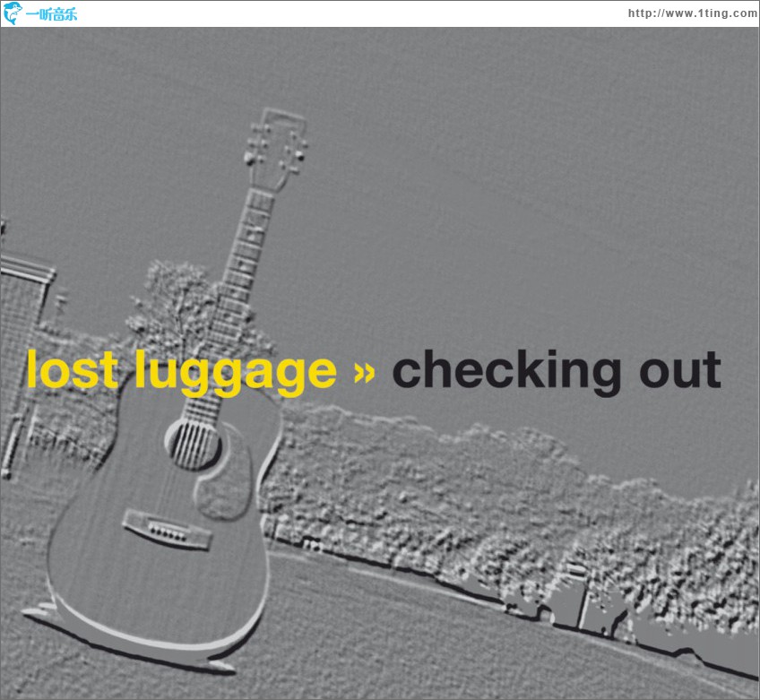The width and height of the screenshot is (760, 700).
Task: Click the yellow "lost luggage" title text
Action: (x=182, y=372)
